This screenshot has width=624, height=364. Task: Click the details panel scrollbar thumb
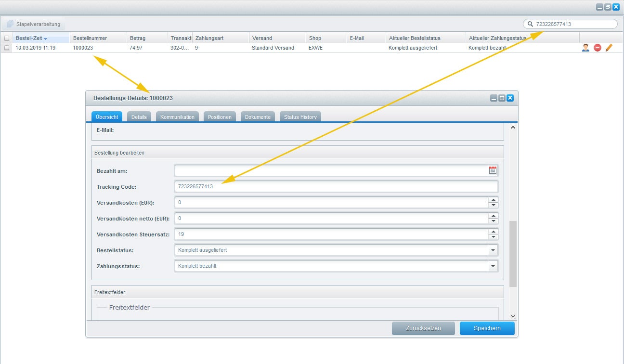click(513, 254)
